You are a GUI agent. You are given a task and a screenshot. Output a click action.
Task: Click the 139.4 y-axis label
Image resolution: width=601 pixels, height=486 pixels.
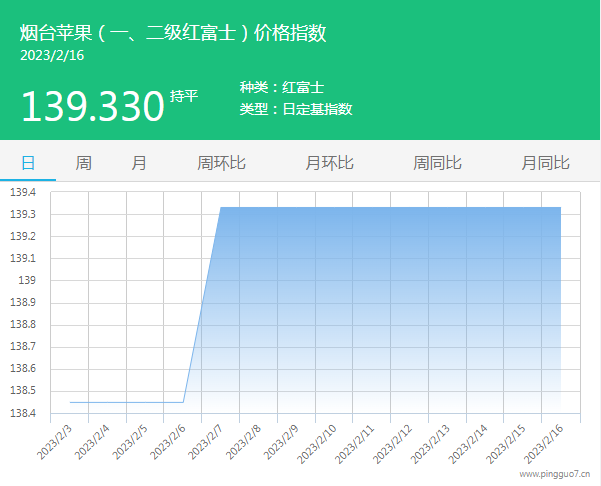click(x=23, y=192)
